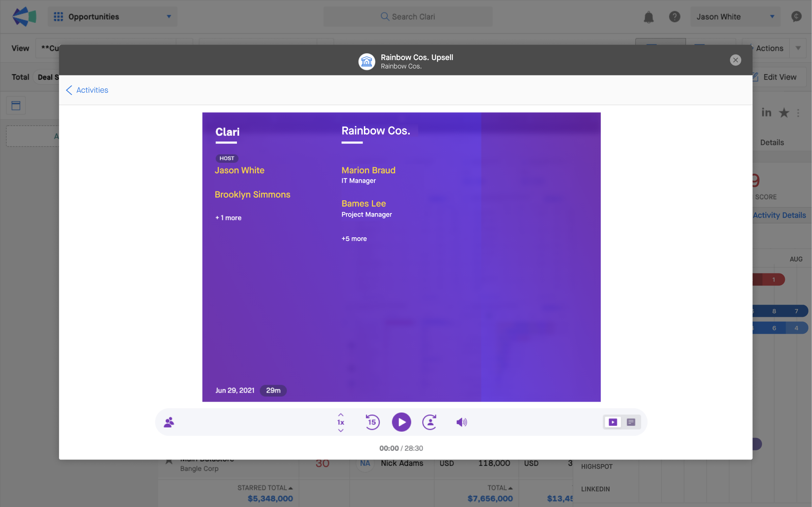The image size is (812, 507).
Task: Switch to transcript view toggle
Action: pos(631,422)
